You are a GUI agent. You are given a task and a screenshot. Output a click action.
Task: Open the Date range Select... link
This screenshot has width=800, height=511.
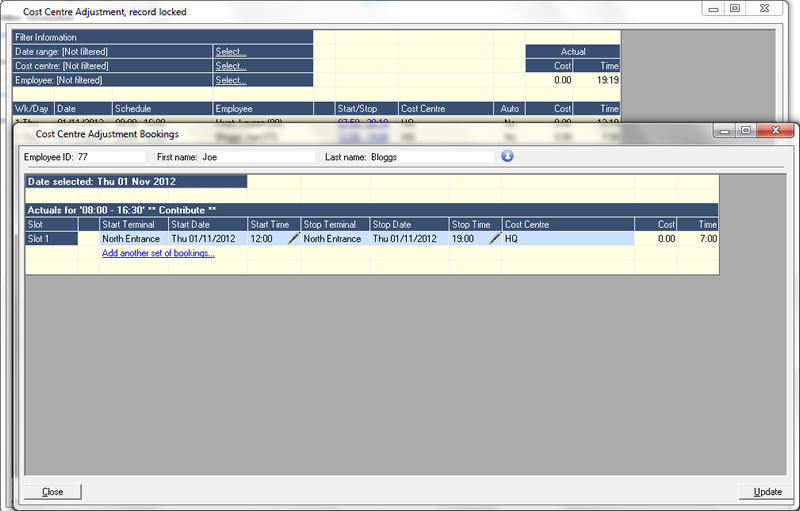231,51
